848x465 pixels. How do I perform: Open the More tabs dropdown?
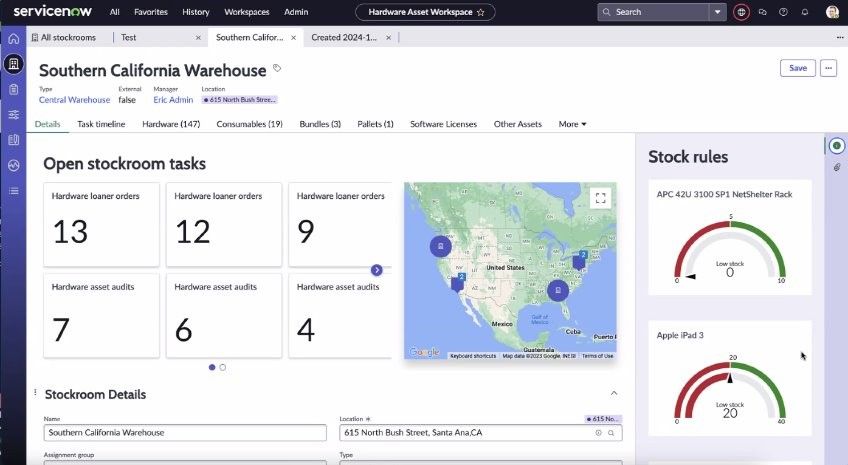click(x=572, y=124)
